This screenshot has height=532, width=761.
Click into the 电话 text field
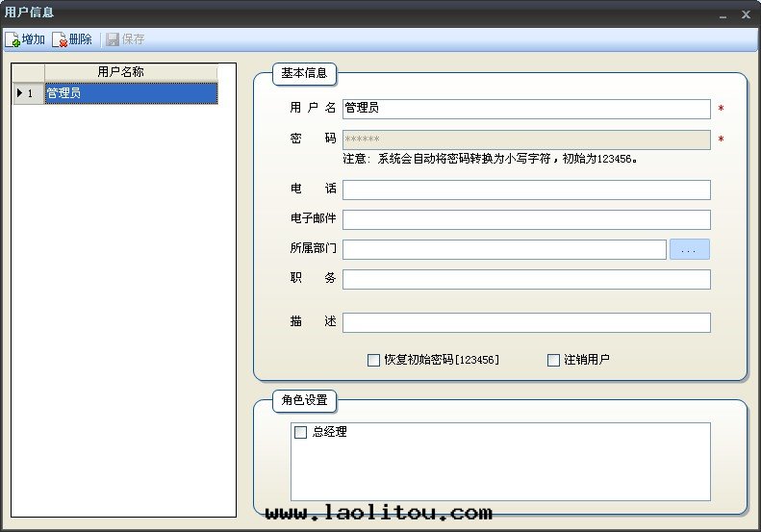coord(525,190)
